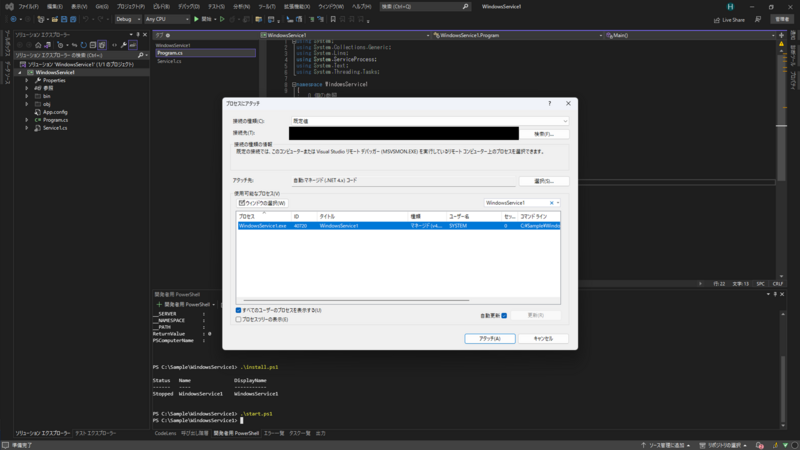Expand the Properties node in Solution Explorer
Image resolution: width=800 pixels, height=450 pixels.
pos(27,81)
